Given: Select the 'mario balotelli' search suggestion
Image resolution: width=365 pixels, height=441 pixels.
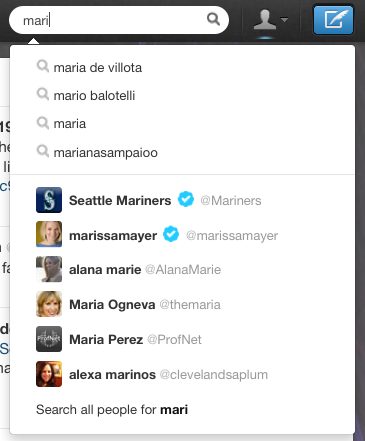Looking at the screenshot, I should tap(182, 96).
